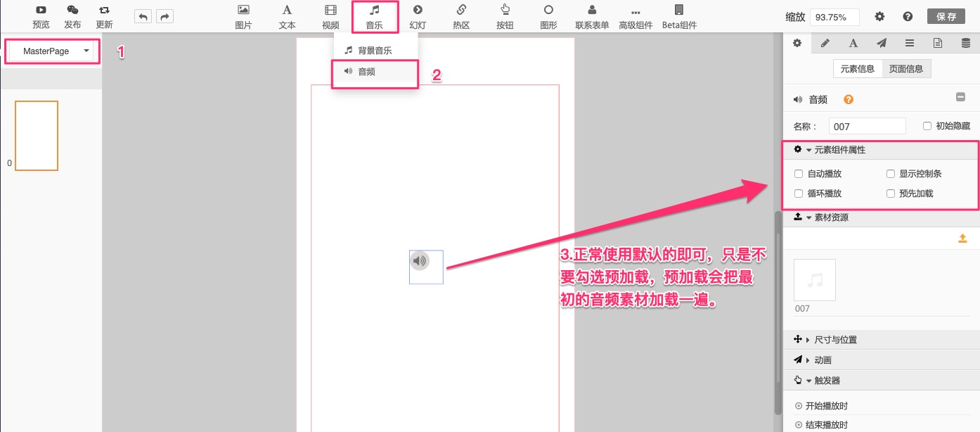
Task: Toggle the 循环播放 checkbox
Action: click(799, 193)
